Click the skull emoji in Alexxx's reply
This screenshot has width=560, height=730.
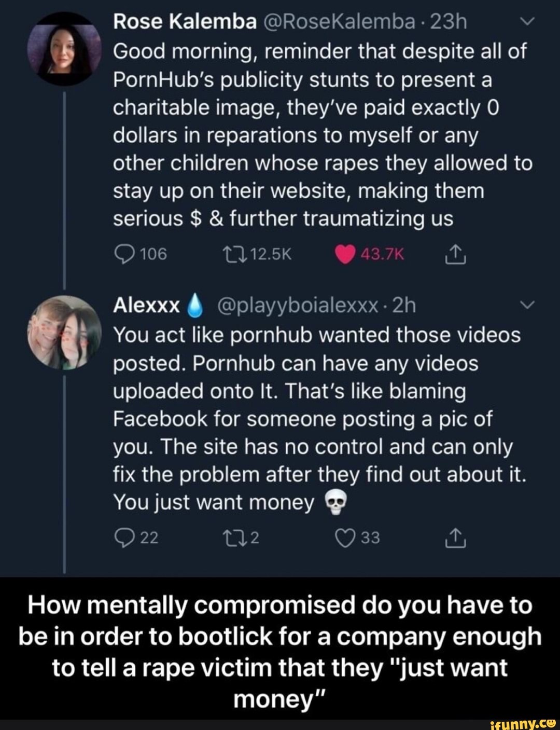(334, 503)
